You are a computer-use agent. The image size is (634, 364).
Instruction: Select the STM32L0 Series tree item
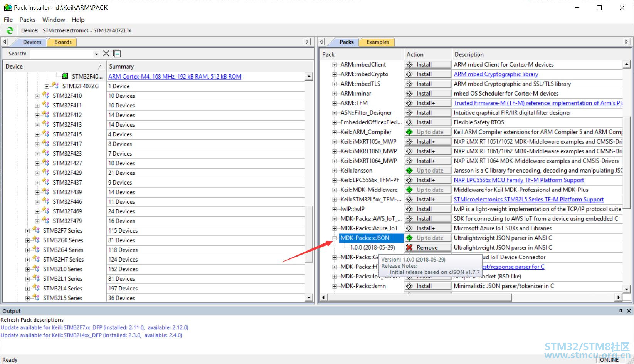coord(63,269)
